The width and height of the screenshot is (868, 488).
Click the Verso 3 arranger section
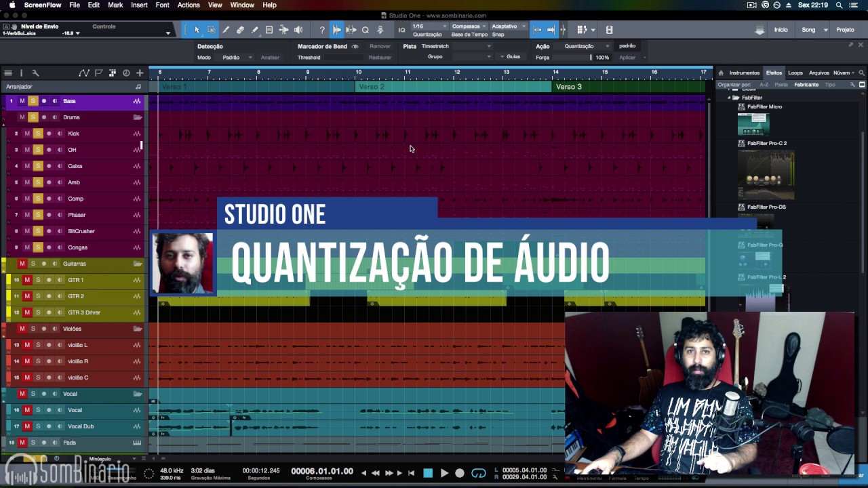point(628,87)
